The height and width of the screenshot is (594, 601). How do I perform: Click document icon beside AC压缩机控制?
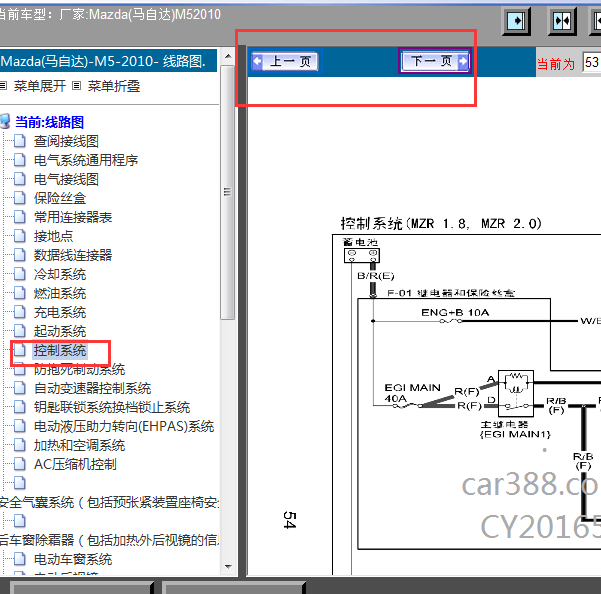20,464
